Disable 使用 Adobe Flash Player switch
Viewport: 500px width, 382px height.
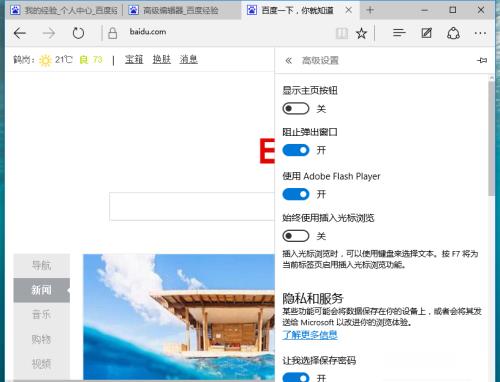(296, 194)
